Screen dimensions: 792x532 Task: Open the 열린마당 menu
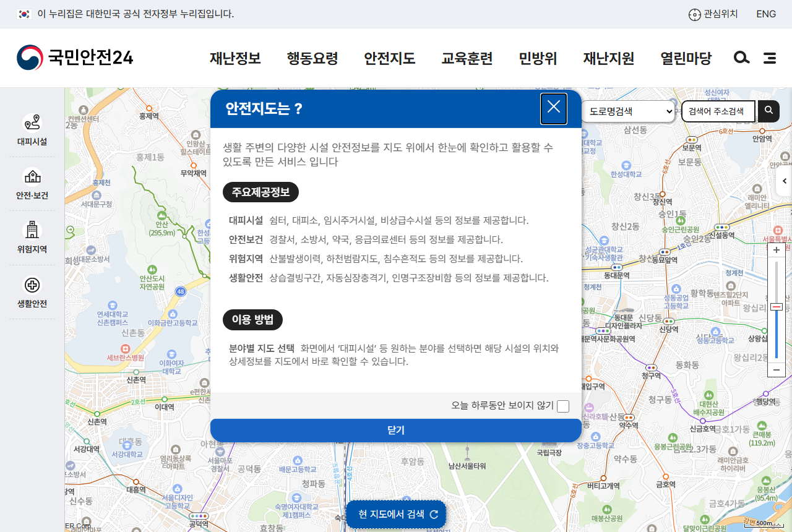coord(686,58)
